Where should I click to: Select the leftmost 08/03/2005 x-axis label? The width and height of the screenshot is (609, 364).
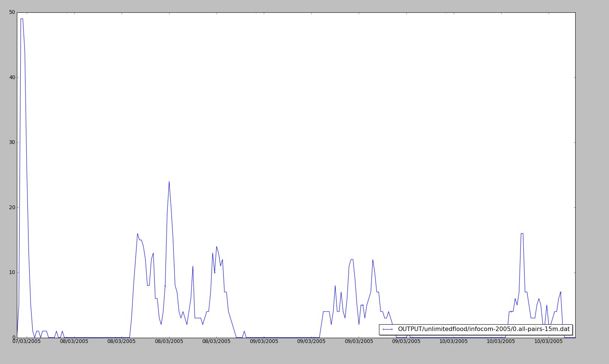(x=74, y=342)
